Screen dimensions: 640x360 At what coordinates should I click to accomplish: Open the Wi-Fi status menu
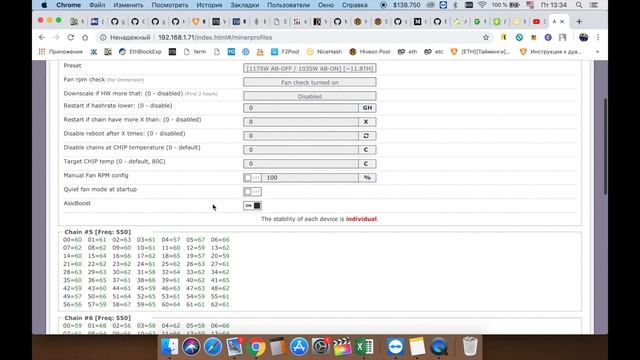482,5
